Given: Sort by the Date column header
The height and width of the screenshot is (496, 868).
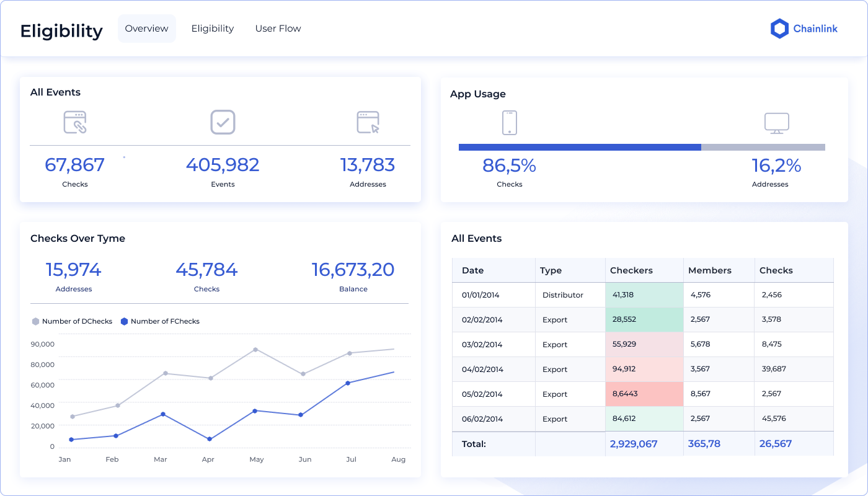Looking at the screenshot, I should 494,270.
